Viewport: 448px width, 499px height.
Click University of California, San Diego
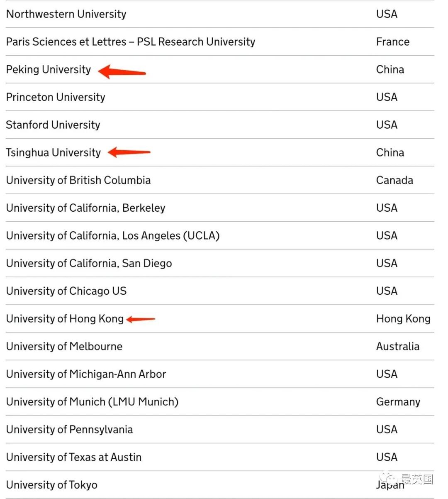point(89,264)
